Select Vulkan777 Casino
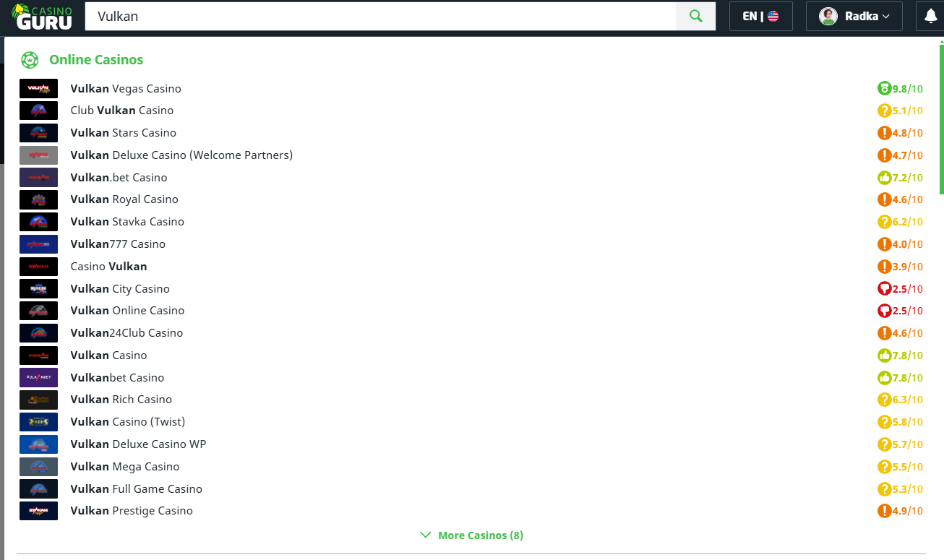Screen dimensions: 944x560 pos(118,244)
